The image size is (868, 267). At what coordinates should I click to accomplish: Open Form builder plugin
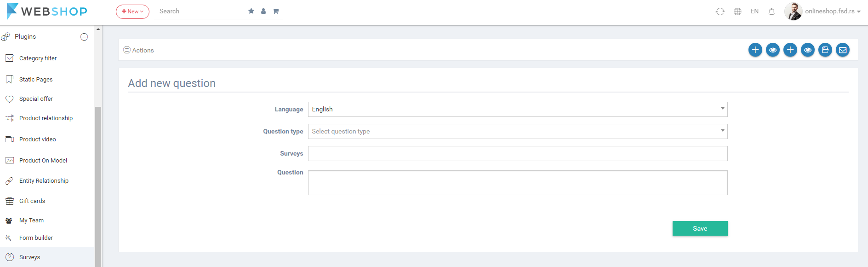click(36, 238)
